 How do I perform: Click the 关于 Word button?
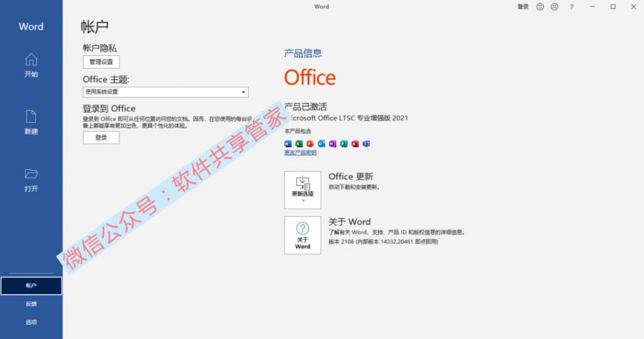pyautogui.click(x=303, y=235)
